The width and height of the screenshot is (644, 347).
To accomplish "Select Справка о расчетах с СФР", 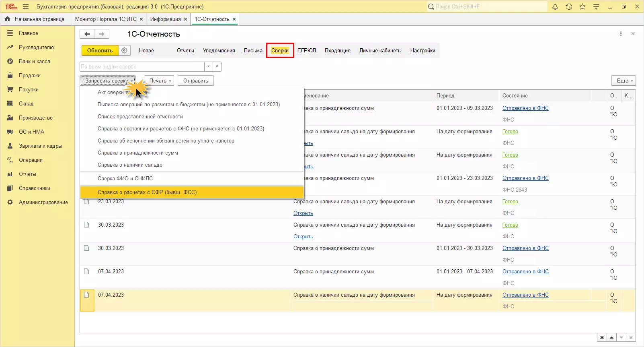I will tap(147, 192).
